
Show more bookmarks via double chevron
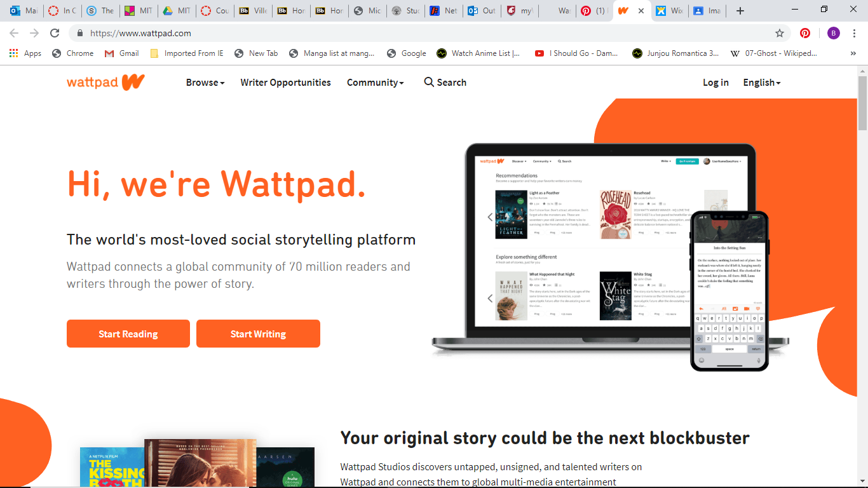point(853,53)
